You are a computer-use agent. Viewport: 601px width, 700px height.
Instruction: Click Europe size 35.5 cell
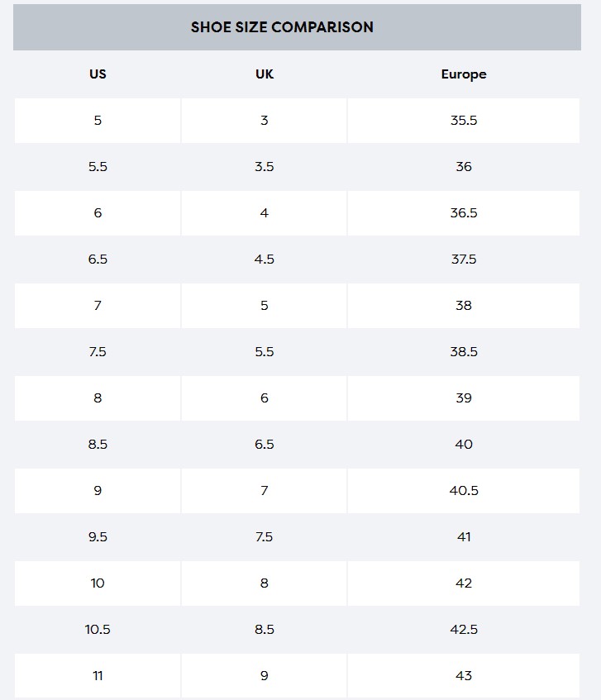coord(464,120)
